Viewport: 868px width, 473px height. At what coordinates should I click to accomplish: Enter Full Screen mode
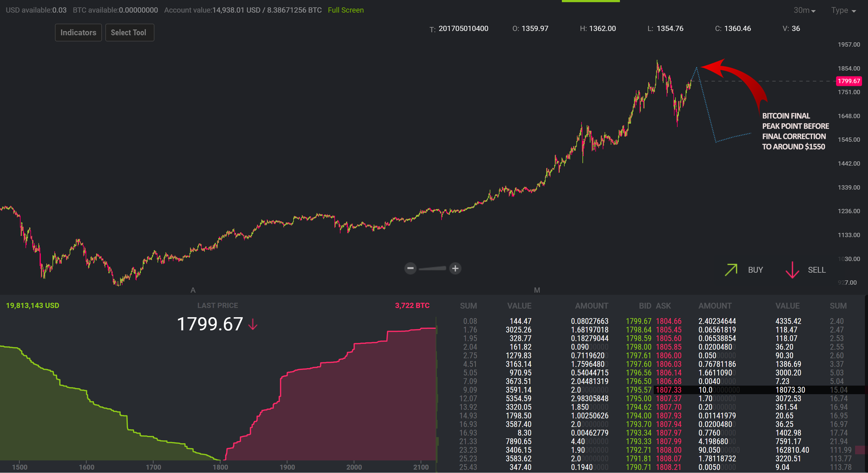[x=346, y=10]
